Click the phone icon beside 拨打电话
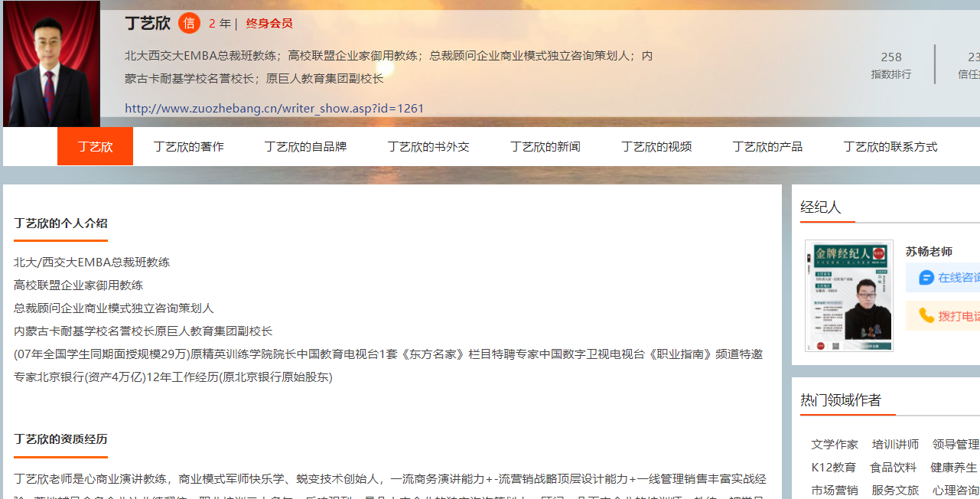 [926, 315]
